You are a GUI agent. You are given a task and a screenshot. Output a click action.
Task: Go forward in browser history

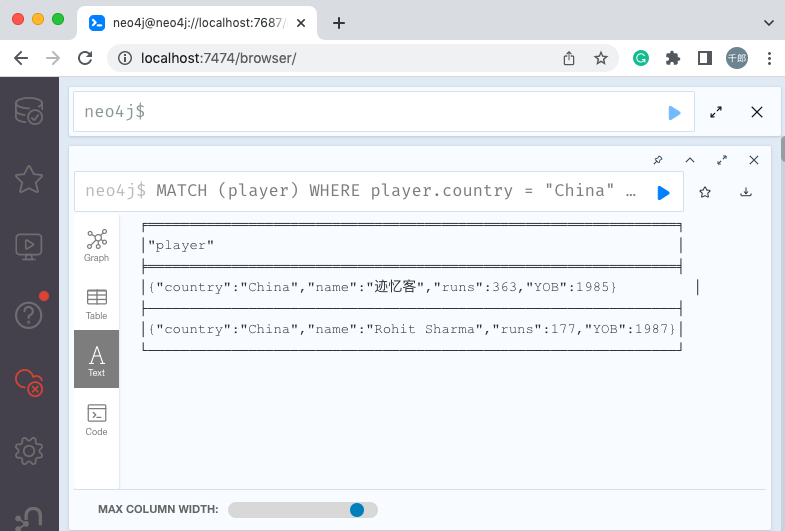pyautogui.click(x=53, y=58)
